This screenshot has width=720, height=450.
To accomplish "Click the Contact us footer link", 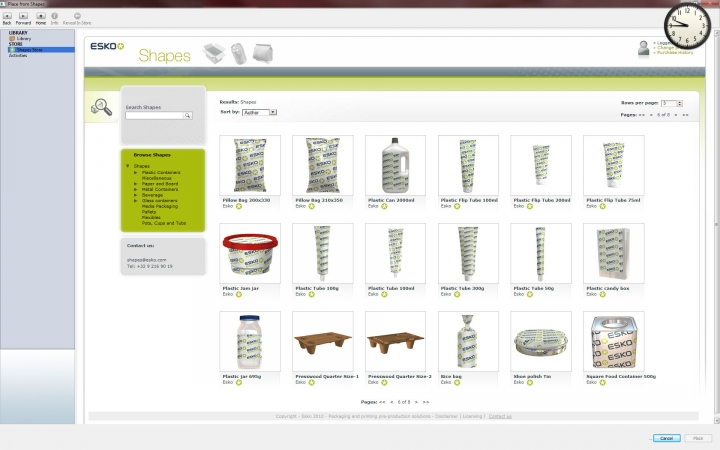I will (499, 415).
